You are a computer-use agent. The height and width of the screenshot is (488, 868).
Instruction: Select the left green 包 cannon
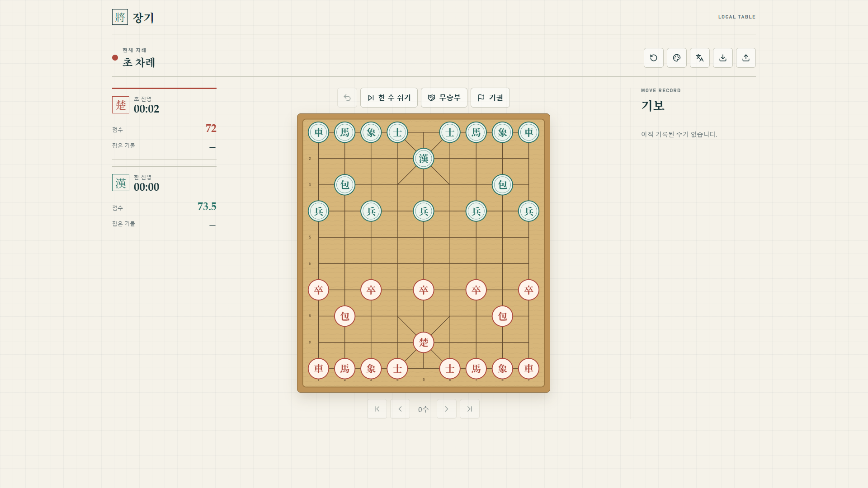(x=344, y=185)
